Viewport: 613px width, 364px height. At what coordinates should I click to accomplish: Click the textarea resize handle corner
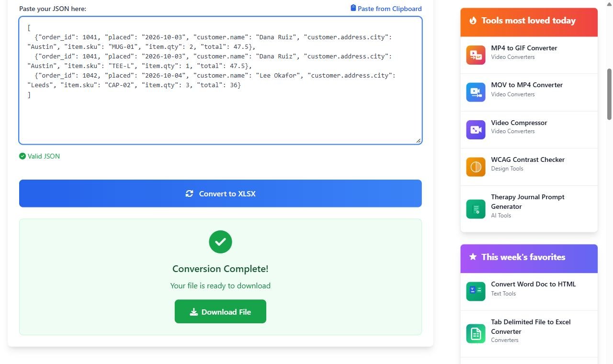pos(418,140)
